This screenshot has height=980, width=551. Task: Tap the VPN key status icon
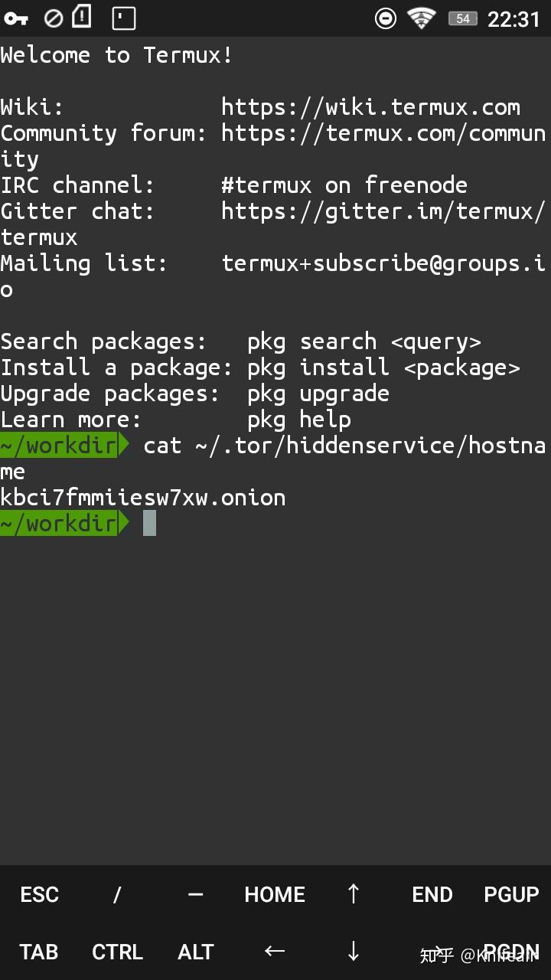[x=16, y=18]
